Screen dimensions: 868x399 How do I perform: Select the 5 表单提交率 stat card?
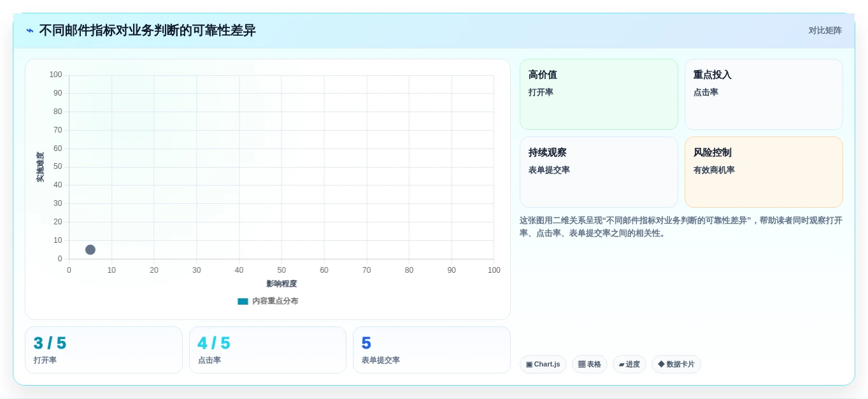coord(432,350)
